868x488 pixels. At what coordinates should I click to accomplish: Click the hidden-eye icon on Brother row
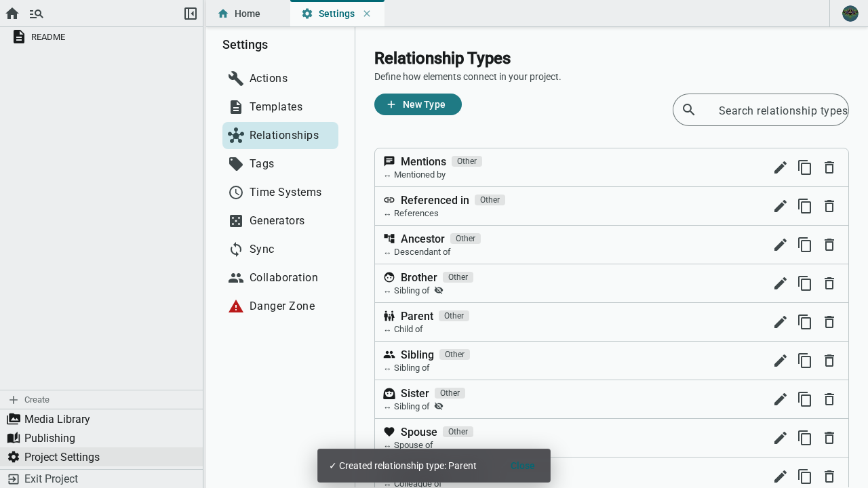pos(439,290)
